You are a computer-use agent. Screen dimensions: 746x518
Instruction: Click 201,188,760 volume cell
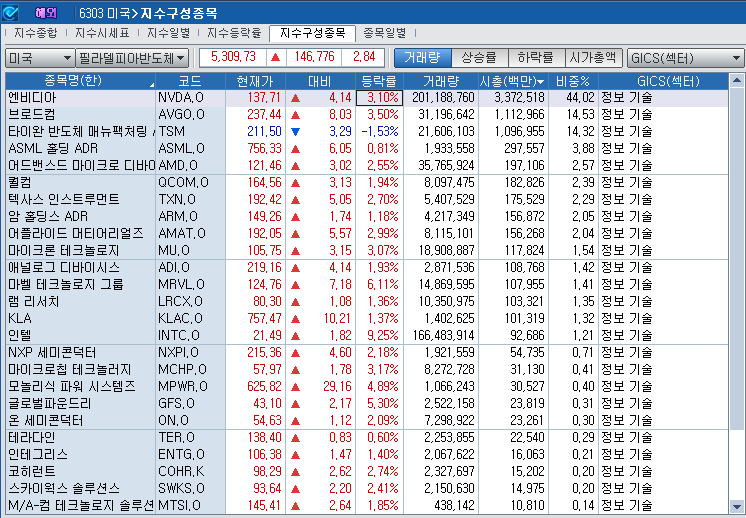click(x=443, y=98)
